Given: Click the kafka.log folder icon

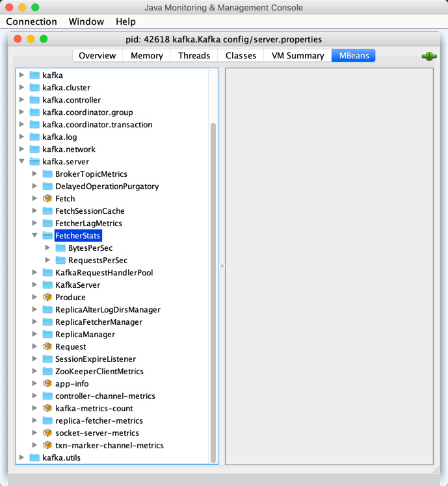Looking at the screenshot, I should pyautogui.click(x=34, y=137).
